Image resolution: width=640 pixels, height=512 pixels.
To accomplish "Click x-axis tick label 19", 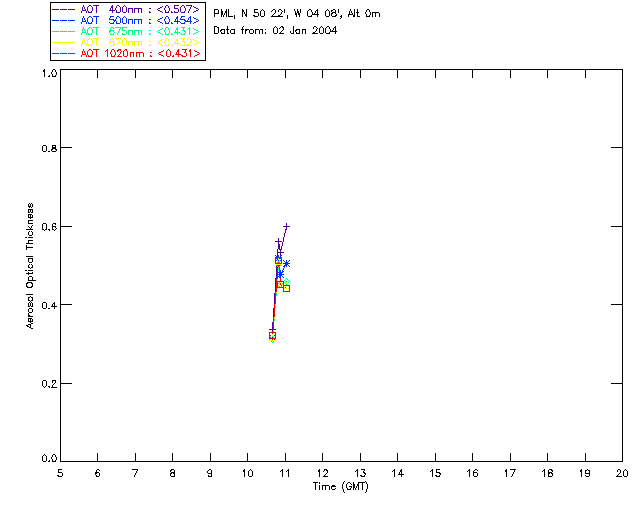I will coord(585,473).
